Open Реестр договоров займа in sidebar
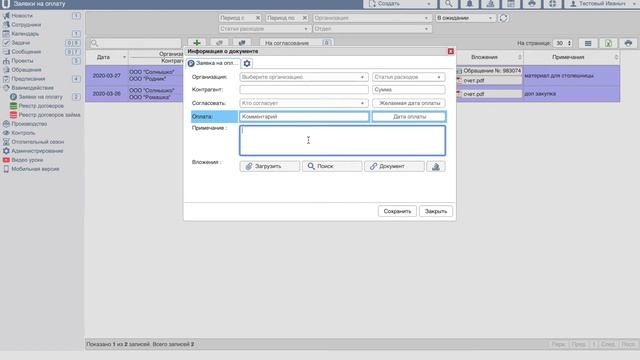Viewport: 640px width, 360px height. pos(49,115)
